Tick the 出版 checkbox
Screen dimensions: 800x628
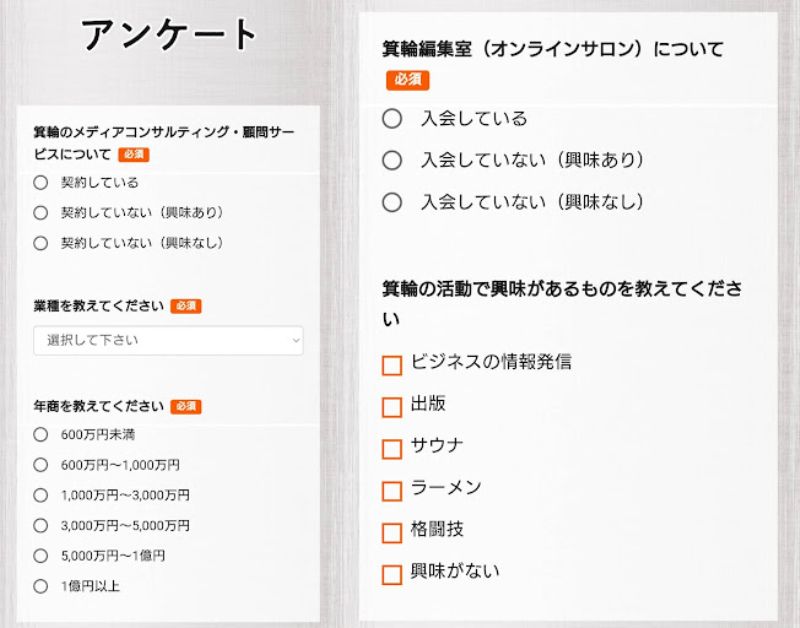tap(392, 407)
